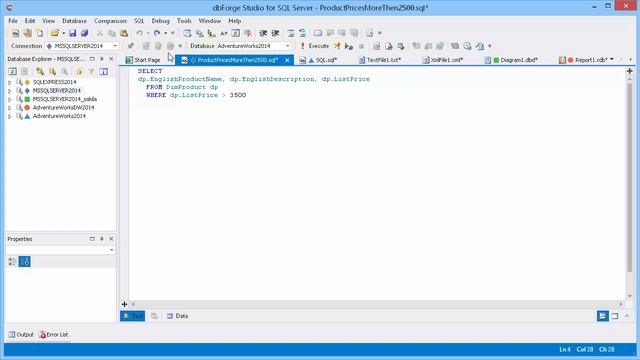Switch to the XmlFile1.xml tab
The height and width of the screenshot is (360, 640).
[x=443, y=60]
